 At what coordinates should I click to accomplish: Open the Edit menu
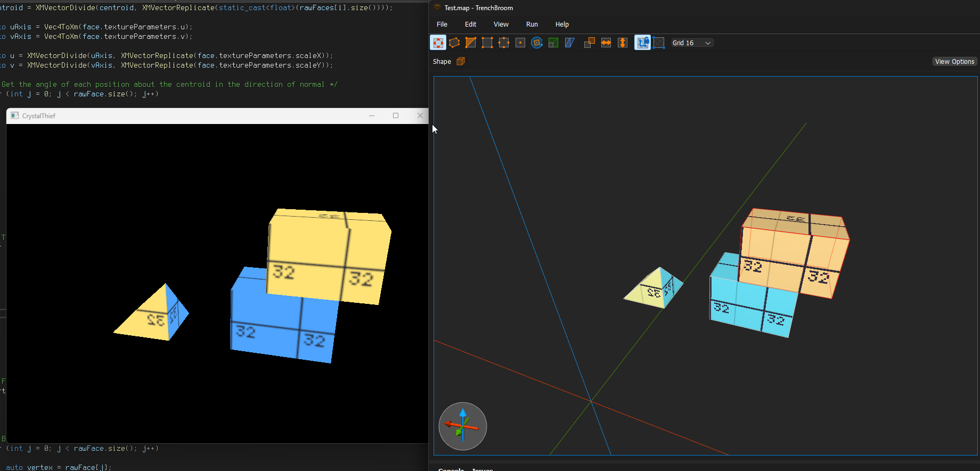click(x=470, y=24)
